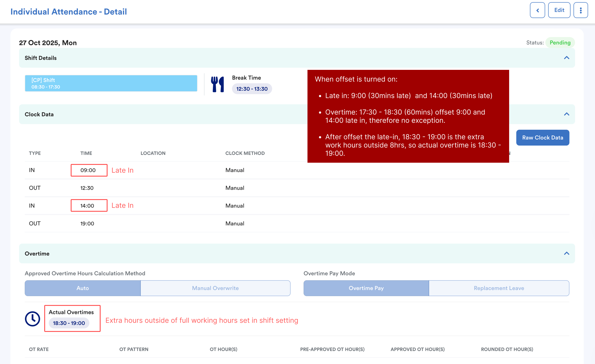Click the 18:30 - 19:00 actual overtime chip

(69, 323)
